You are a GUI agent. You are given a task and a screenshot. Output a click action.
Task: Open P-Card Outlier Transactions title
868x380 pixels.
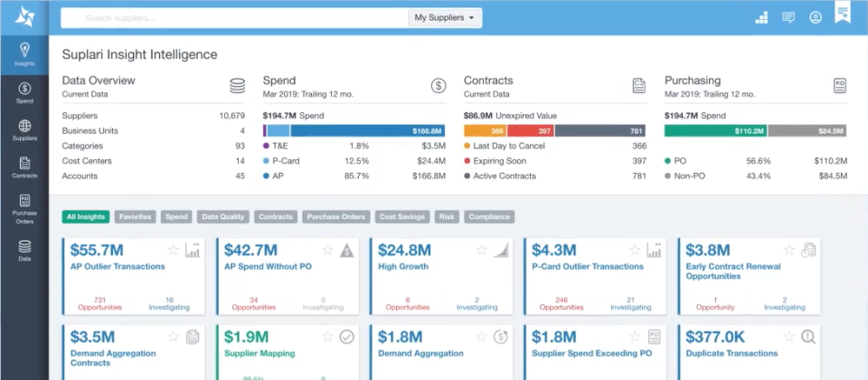click(588, 266)
